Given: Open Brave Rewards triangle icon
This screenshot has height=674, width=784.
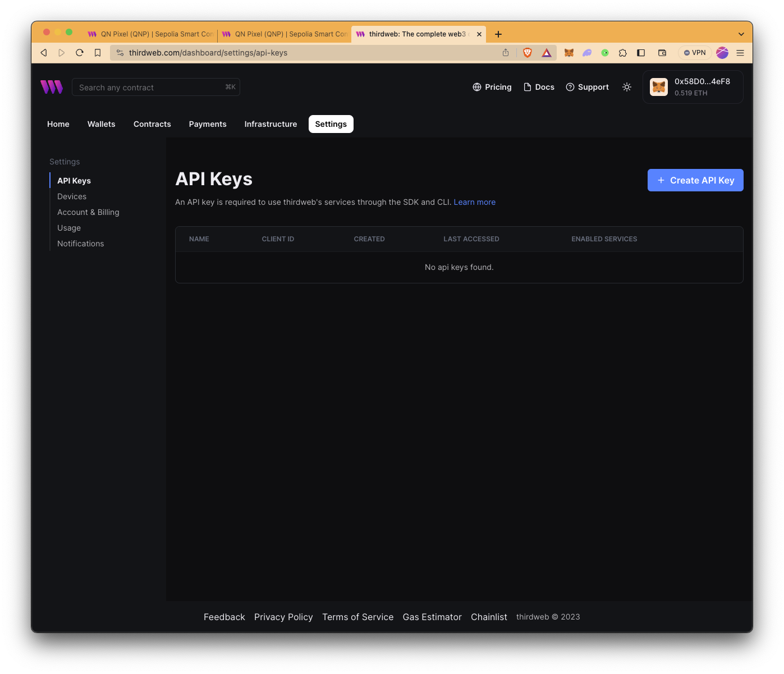Looking at the screenshot, I should coord(547,53).
